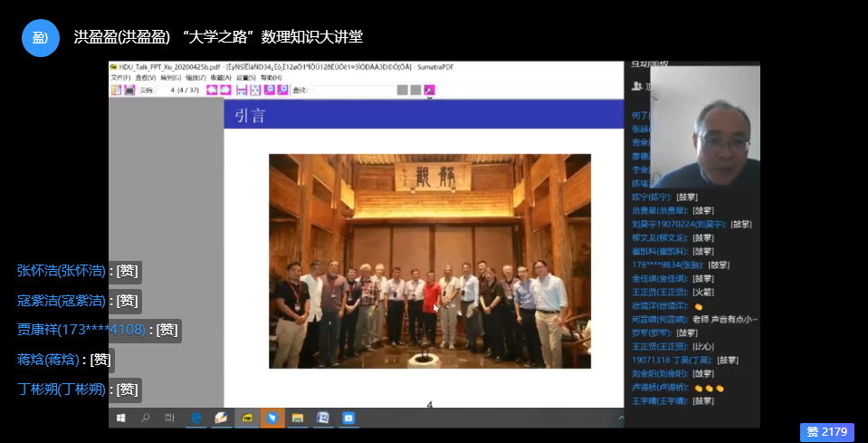Zoom out using the minus magnifier icon
The width and height of the screenshot is (868, 443).
click(270, 90)
